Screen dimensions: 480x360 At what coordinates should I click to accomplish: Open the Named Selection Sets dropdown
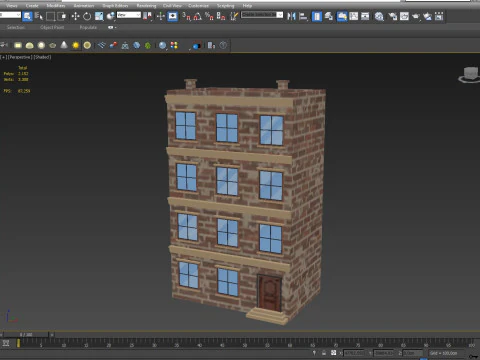[x=262, y=15]
